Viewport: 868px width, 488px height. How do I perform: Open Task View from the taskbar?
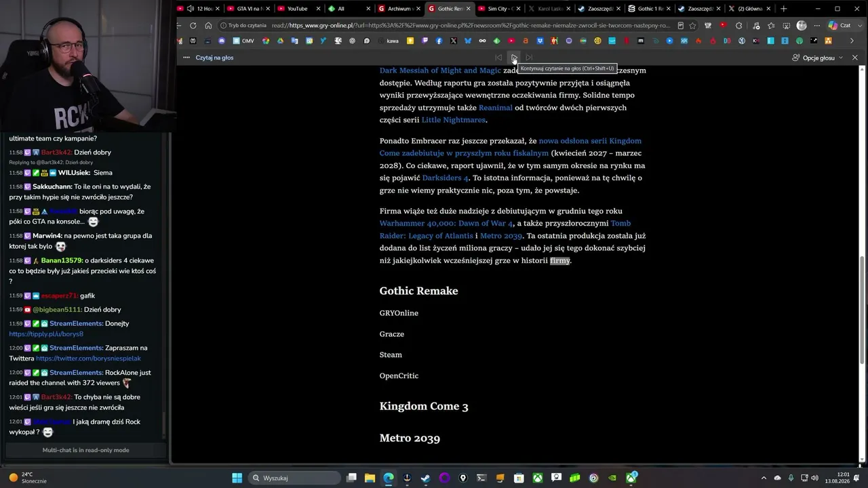pyautogui.click(x=351, y=478)
